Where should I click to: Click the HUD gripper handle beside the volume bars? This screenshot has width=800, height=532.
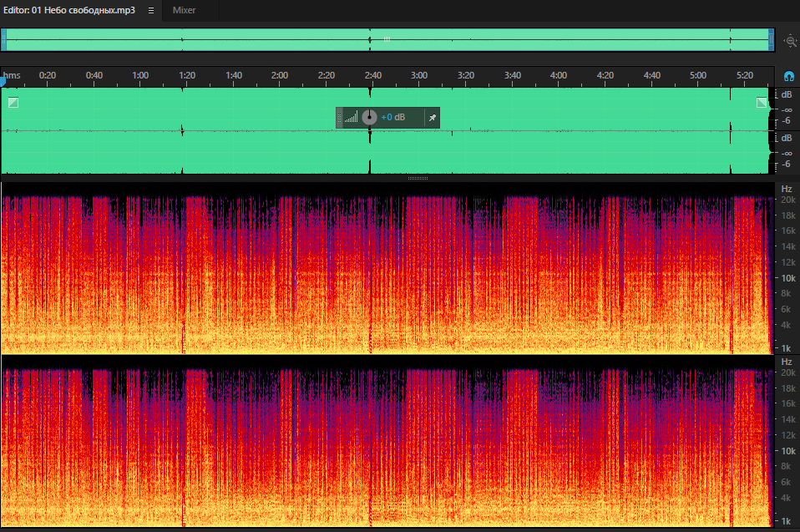tap(339, 118)
